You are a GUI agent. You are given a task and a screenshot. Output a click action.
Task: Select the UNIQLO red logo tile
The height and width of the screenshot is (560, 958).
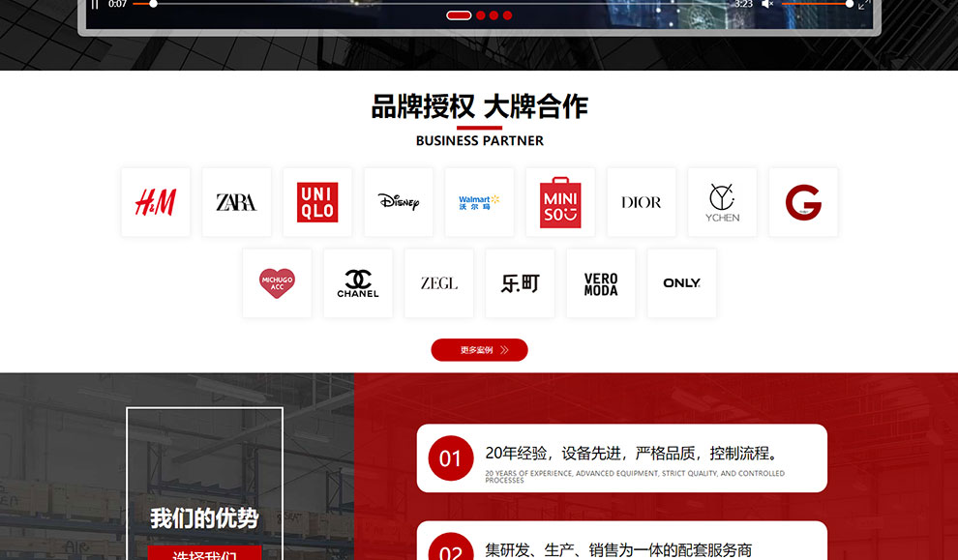[x=317, y=202]
